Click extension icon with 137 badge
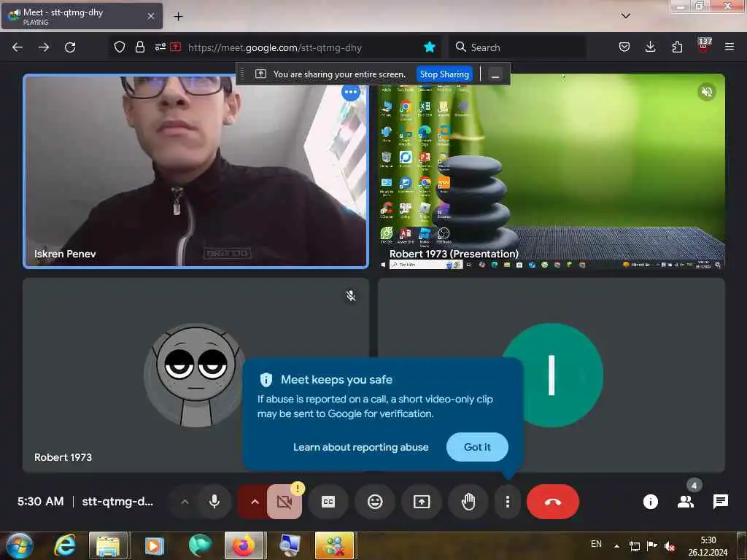The width and height of the screenshot is (747, 560). click(704, 46)
